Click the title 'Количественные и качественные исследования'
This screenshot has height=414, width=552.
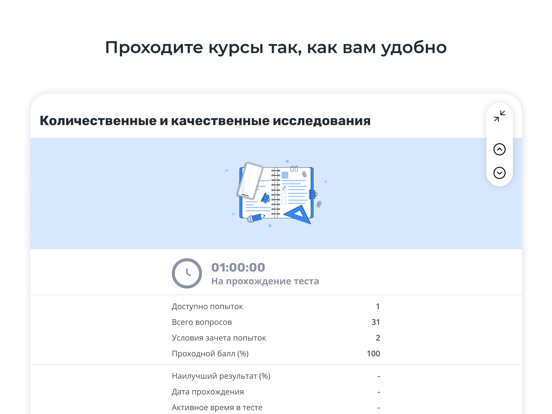coord(205,121)
